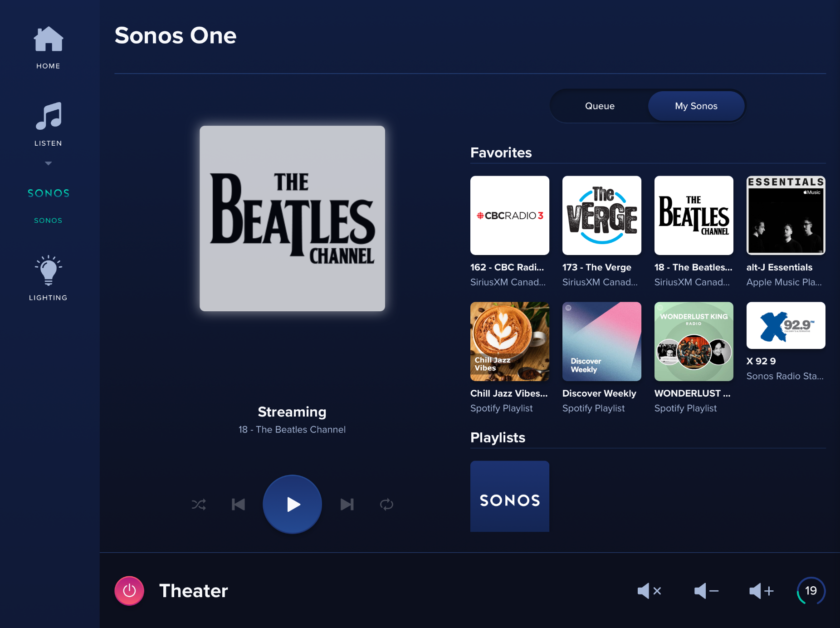Screen dimensions: 840x628
Task: Open the Discover Weekly Spotify playlist
Action: click(x=601, y=341)
